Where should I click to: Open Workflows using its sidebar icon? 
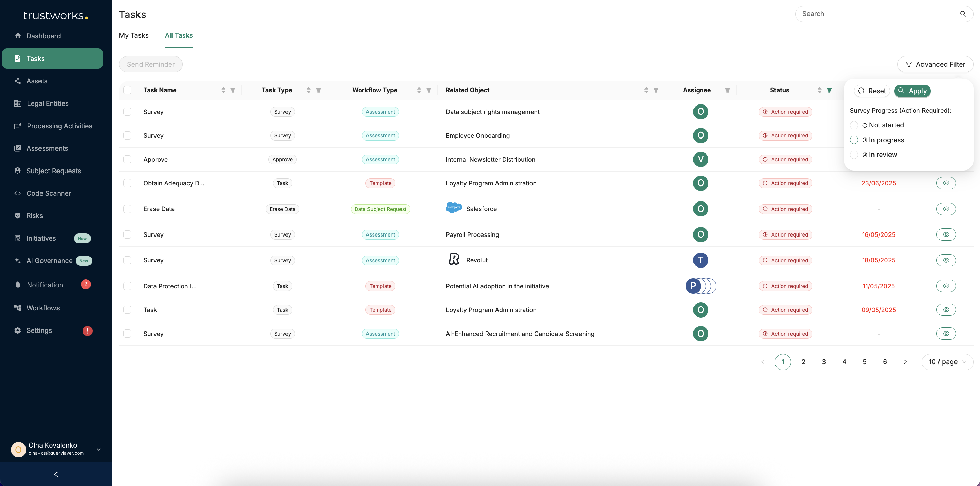pyautogui.click(x=18, y=308)
